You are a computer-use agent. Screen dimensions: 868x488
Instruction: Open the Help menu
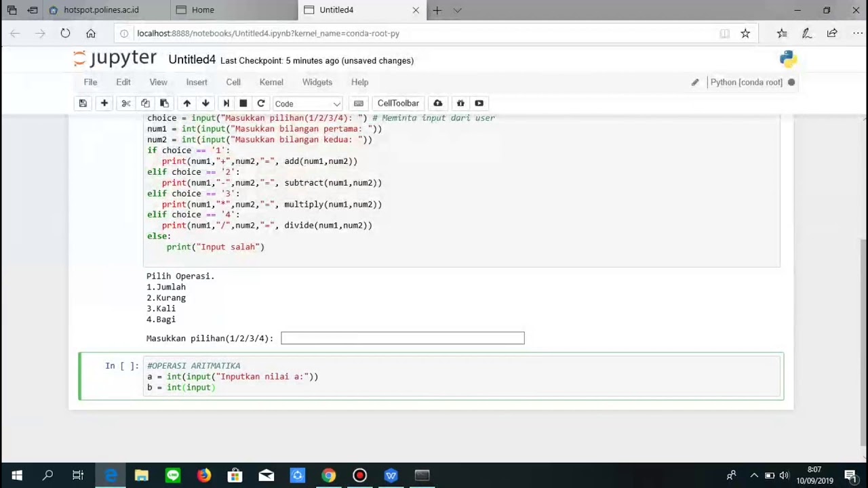click(359, 83)
